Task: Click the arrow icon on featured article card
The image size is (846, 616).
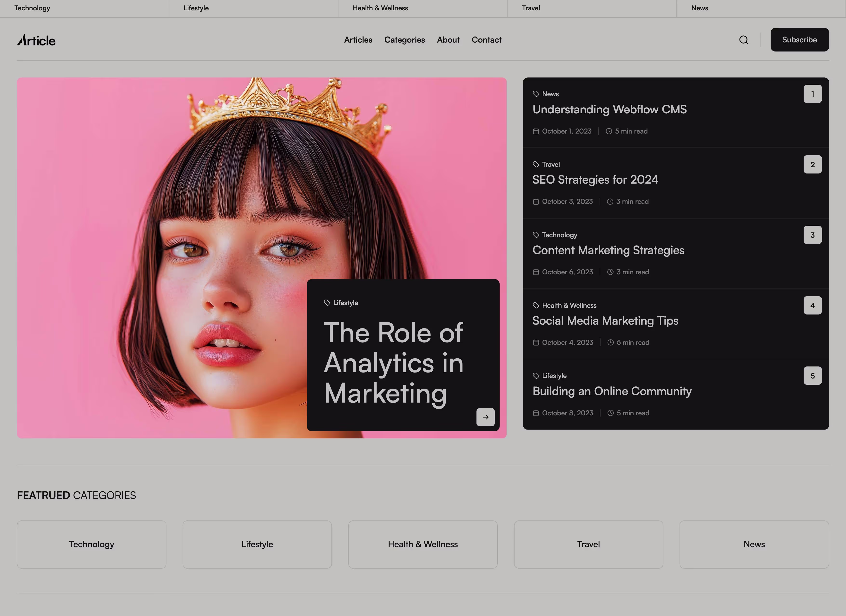Action: pyautogui.click(x=485, y=417)
